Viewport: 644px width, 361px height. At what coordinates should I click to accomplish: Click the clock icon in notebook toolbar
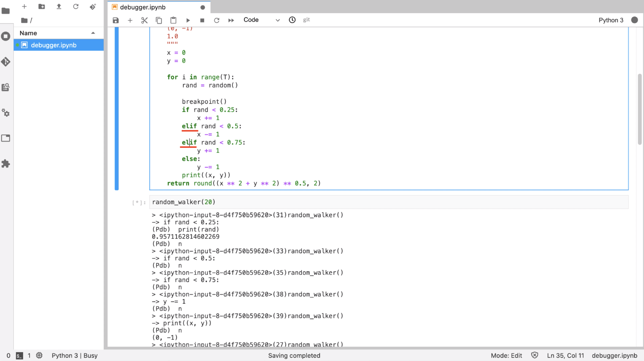(292, 20)
